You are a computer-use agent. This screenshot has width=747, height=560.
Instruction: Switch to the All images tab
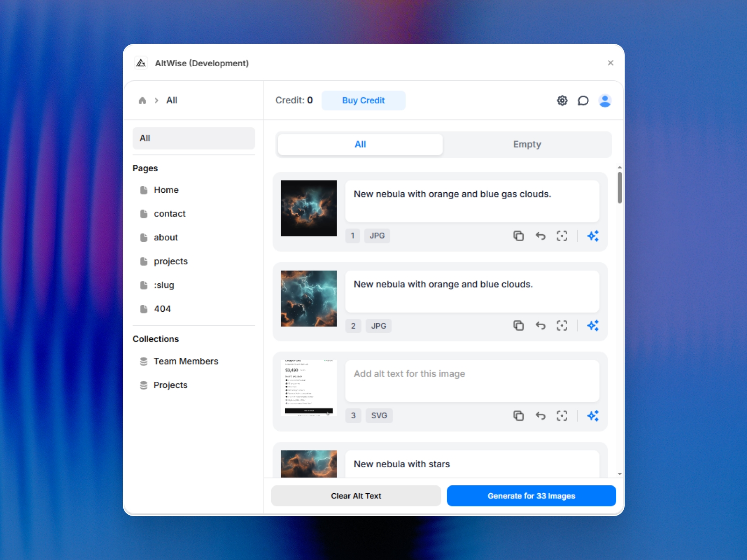point(359,144)
